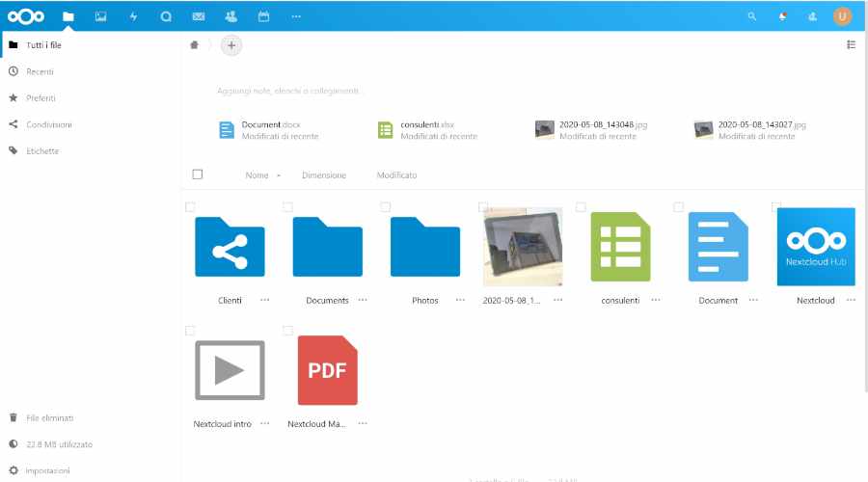
Task: Open the Mail envelope icon
Action: point(199,16)
